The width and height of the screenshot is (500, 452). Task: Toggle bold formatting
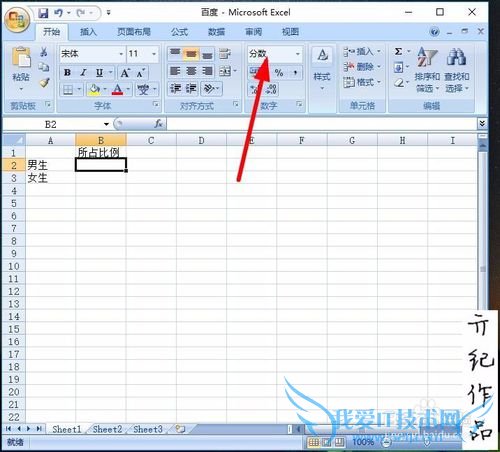point(68,72)
